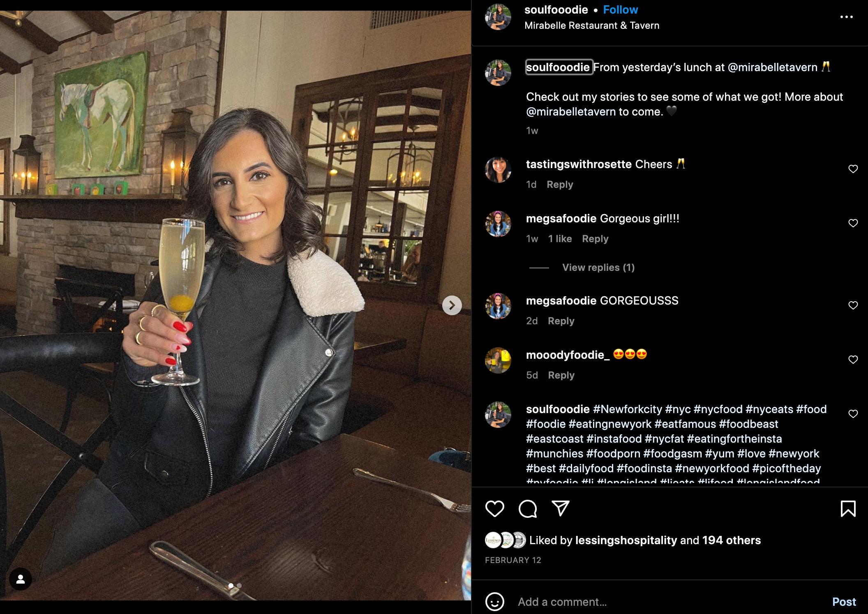The height and width of the screenshot is (614, 868).
Task: Open Mirabelle Restaurant & Tavern location
Action: pos(592,25)
